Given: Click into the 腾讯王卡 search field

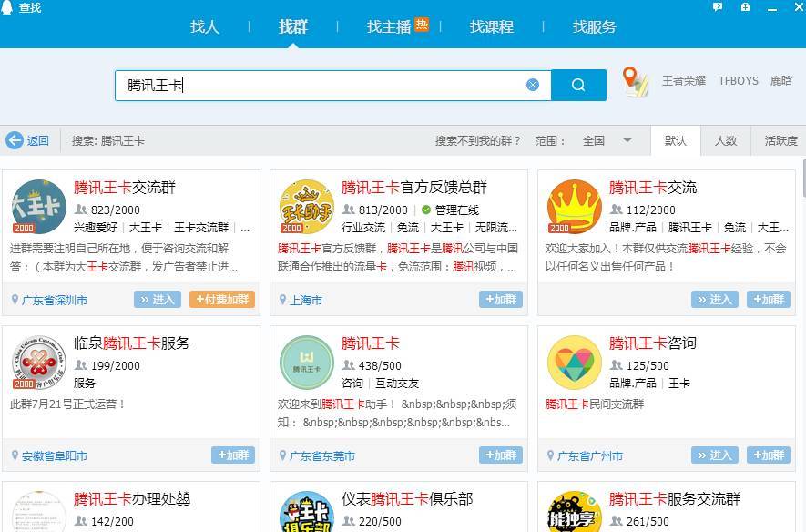Looking at the screenshot, I should [x=319, y=85].
